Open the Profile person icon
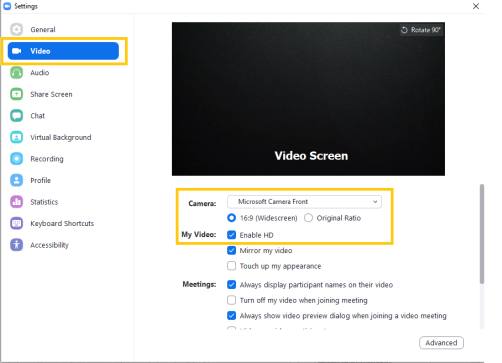The width and height of the screenshot is (502, 363). pos(16,180)
